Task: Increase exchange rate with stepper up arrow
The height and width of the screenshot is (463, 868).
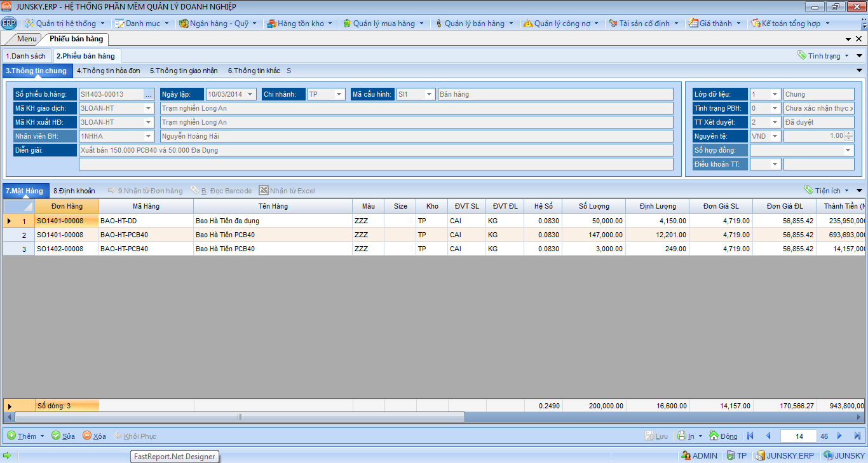Action: 850,133
